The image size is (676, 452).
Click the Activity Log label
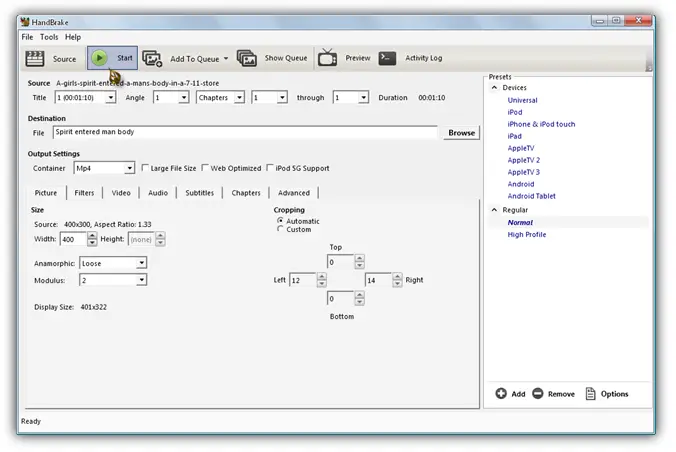coord(423,58)
